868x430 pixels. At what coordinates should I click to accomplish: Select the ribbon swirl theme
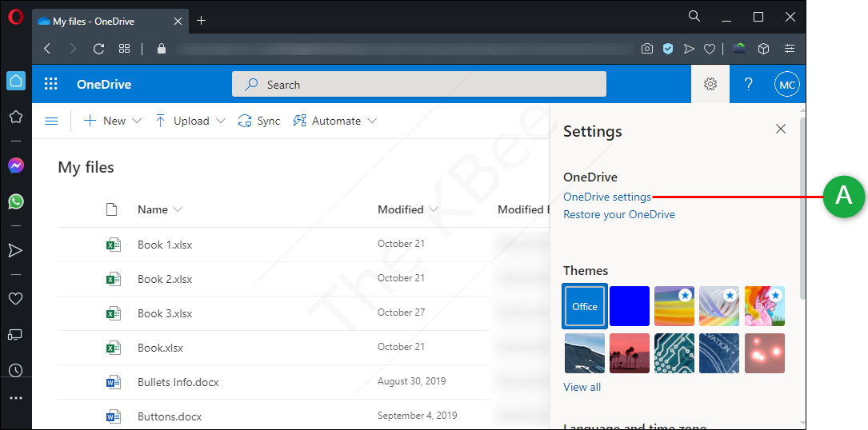pyautogui.click(x=719, y=306)
